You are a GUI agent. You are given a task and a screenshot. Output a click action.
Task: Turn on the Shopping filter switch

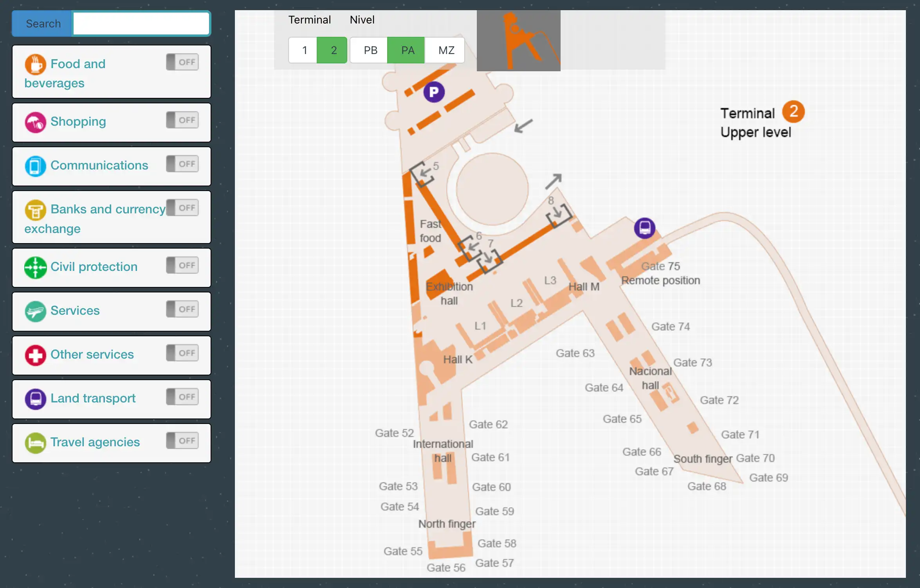[182, 120]
